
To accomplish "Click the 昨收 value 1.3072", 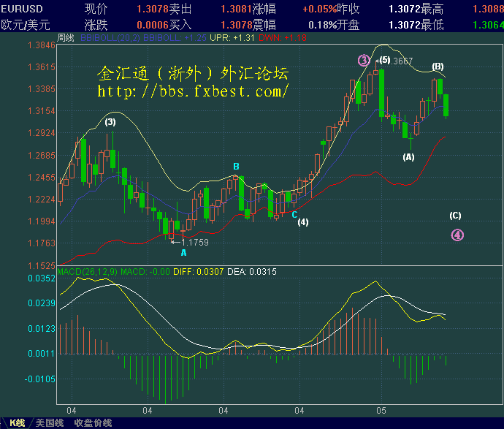I will (x=405, y=9).
